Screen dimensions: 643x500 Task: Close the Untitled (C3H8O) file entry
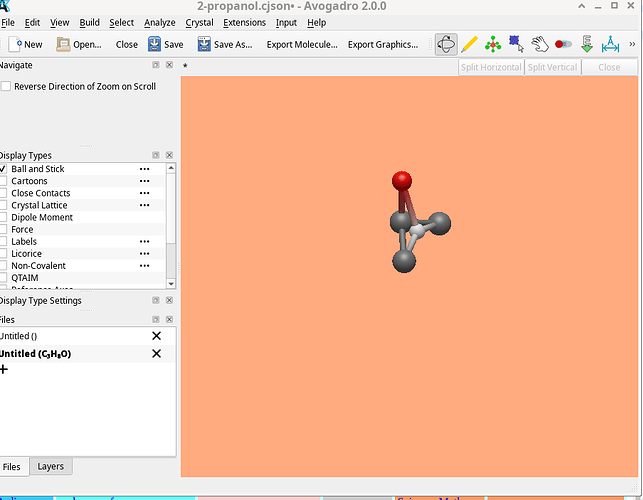click(156, 354)
